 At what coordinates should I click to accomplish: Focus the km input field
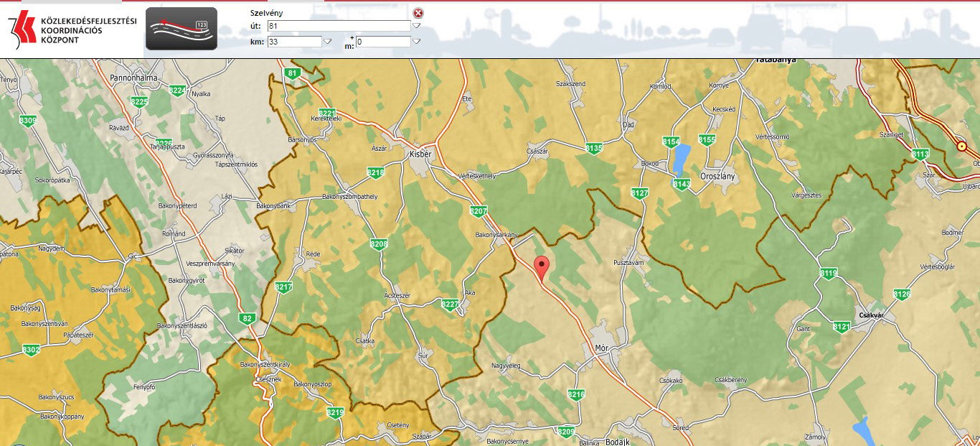tap(294, 42)
